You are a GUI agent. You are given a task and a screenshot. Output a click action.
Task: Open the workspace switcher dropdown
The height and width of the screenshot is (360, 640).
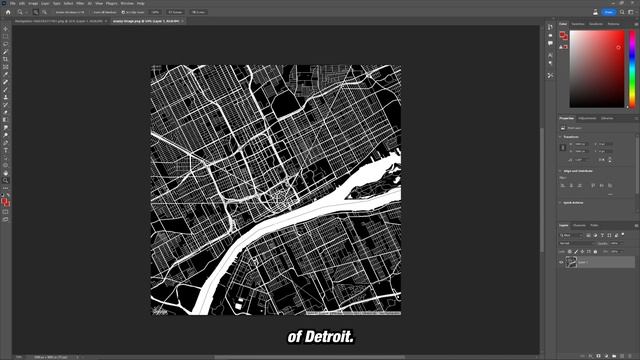[x=631, y=12]
